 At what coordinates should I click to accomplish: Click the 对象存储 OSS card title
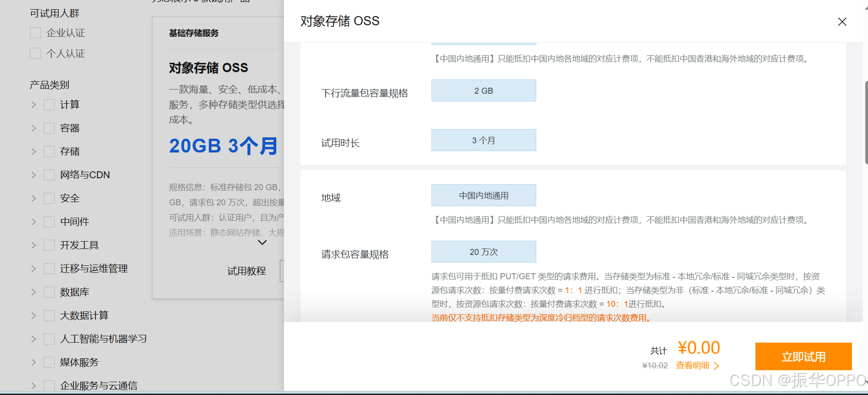pyautogui.click(x=209, y=68)
